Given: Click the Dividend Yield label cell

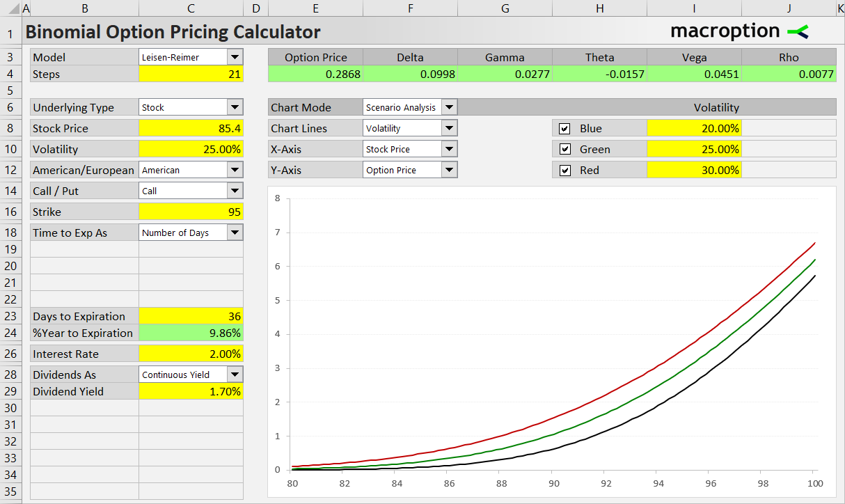Looking at the screenshot, I should pos(84,391).
